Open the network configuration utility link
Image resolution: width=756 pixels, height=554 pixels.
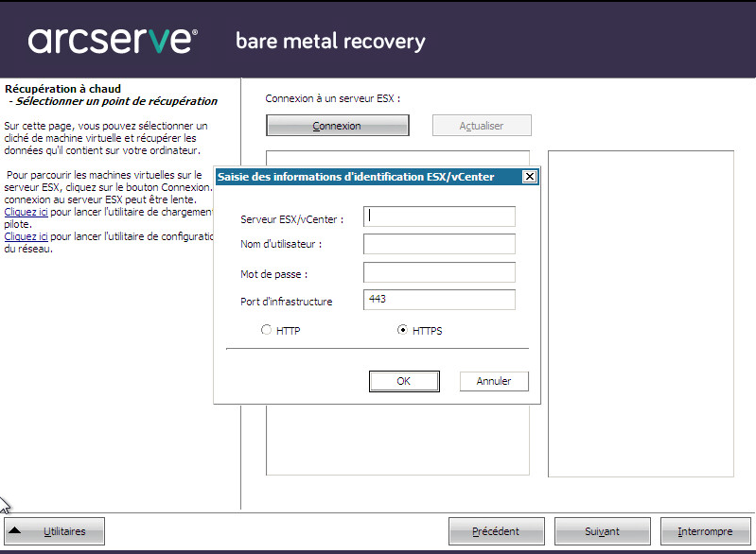click(x=26, y=236)
